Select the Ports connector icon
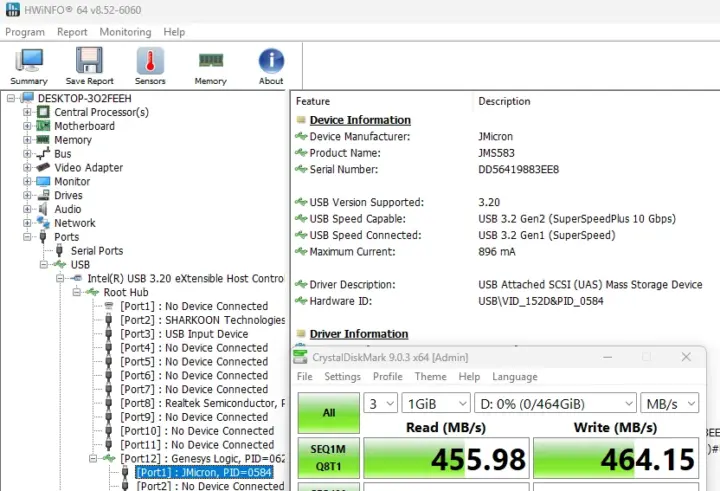The image size is (720, 491). [43, 237]
